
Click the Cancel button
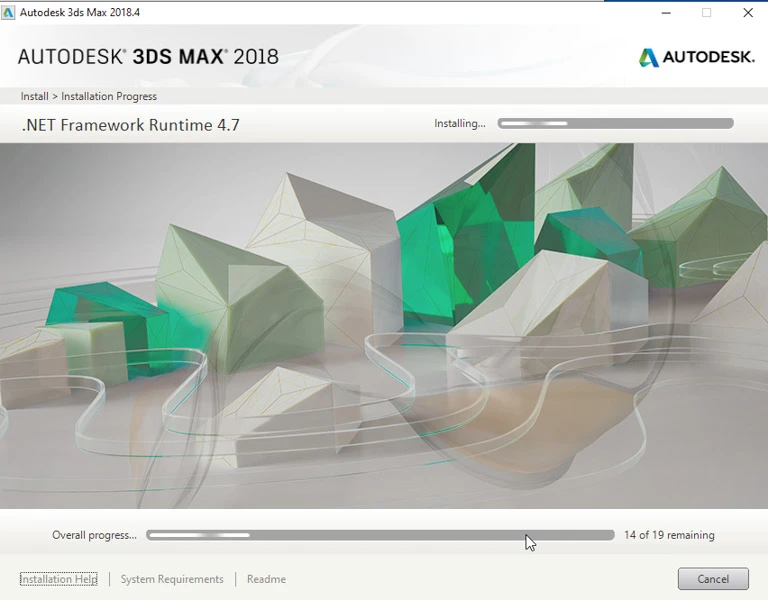pyautogui.click(x=713, y=579)
